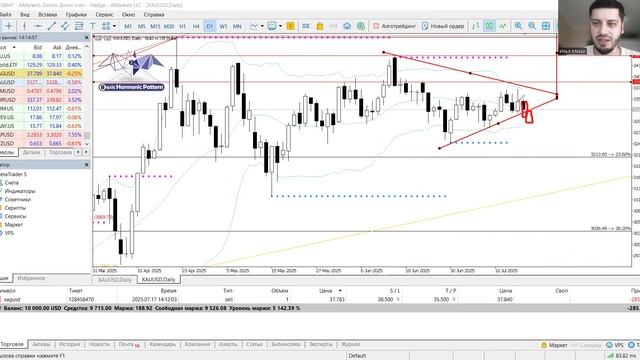Switch chart to M1 timeframe
The image size is (640, 360).
tap(128, 26)
